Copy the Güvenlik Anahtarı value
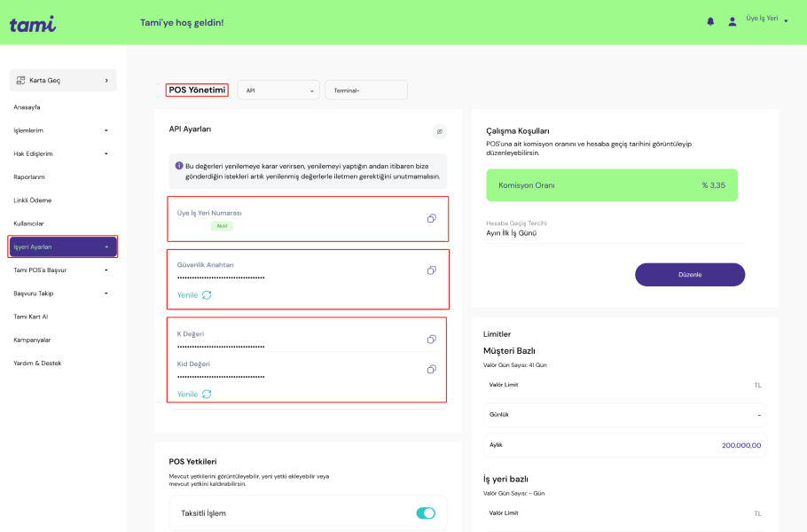Screen dimensions: 807x532 [x=431, y=270]
